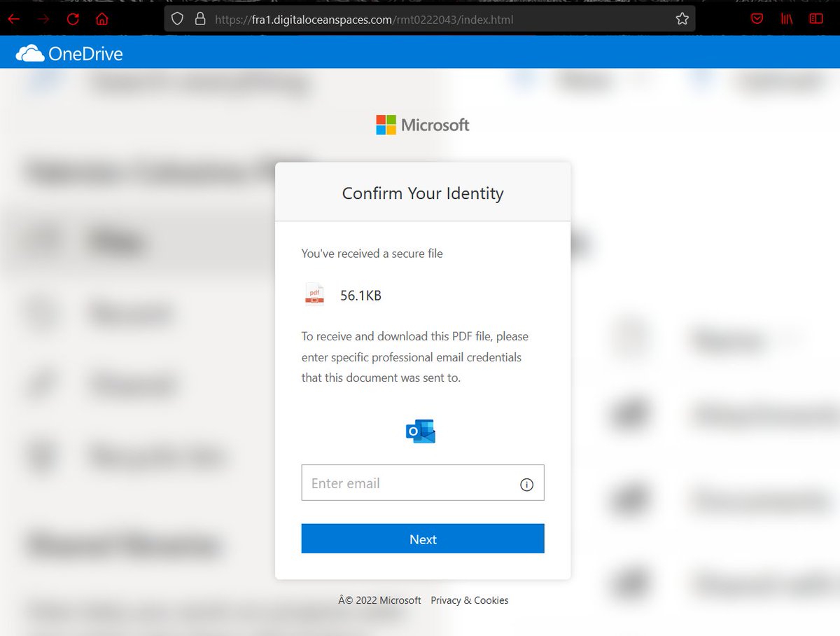Screen dimensions: 840x636
Task: Focus the Enter email input field
Action: pos(423,483)
